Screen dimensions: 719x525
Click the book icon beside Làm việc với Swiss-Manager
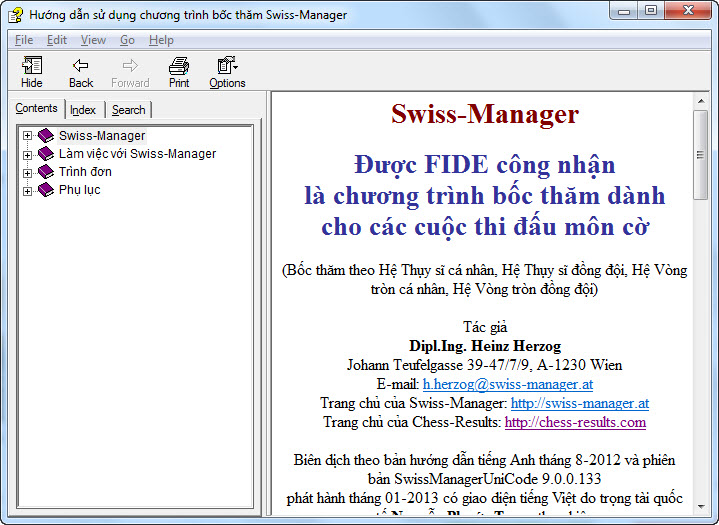coord(46,153)
